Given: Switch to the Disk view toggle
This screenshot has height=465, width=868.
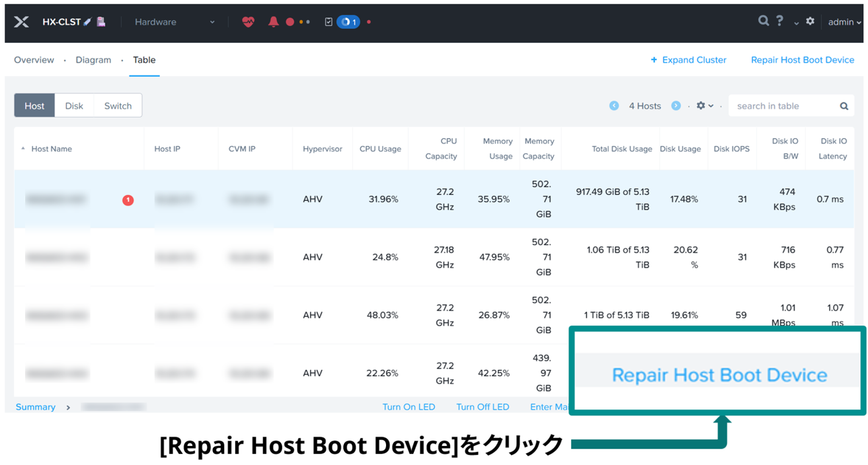Looking at the screenshot, I should click(x=74, y=106).
